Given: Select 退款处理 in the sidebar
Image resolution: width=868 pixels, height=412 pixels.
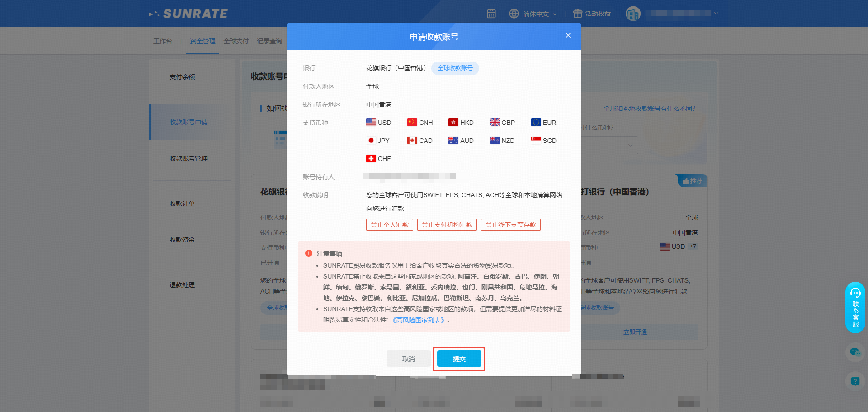Looking at the screenshot, I should [182, 285].
